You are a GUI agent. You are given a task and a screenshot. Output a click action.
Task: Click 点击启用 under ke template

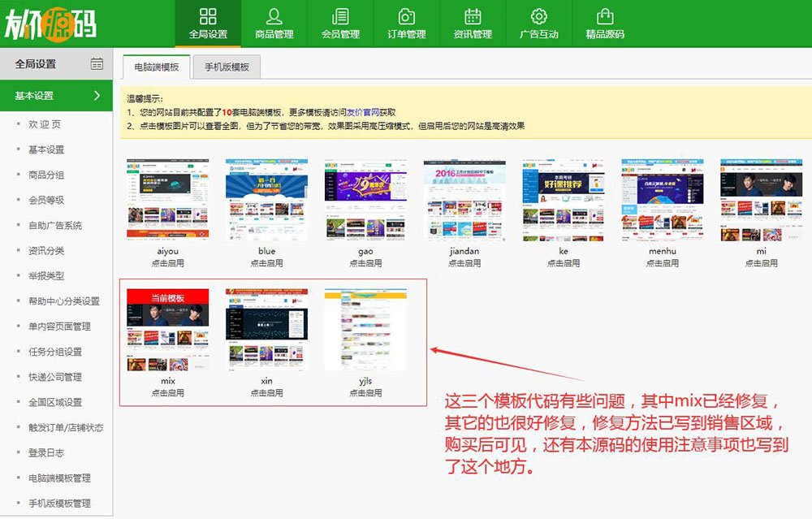coord(564,263)
